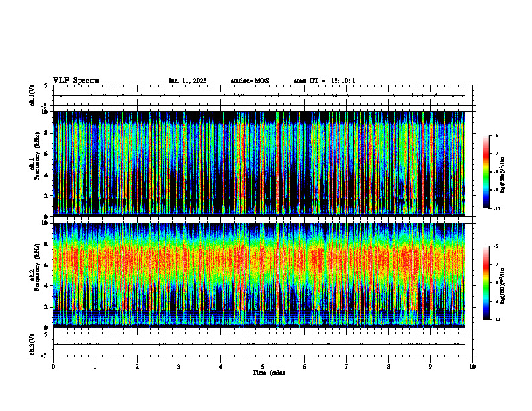Click the final time axis label "10"

coord(472,367)
